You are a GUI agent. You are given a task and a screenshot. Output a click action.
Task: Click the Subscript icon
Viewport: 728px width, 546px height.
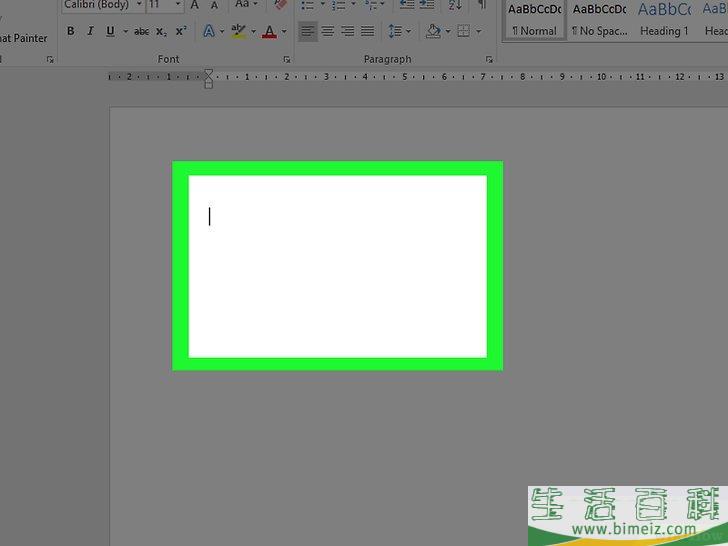(x=161, y=32)
